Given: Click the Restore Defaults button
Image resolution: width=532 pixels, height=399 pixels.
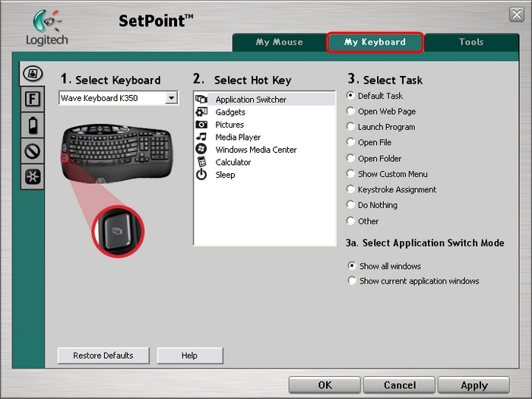Looking at the screenshot, I should [103, 356].
